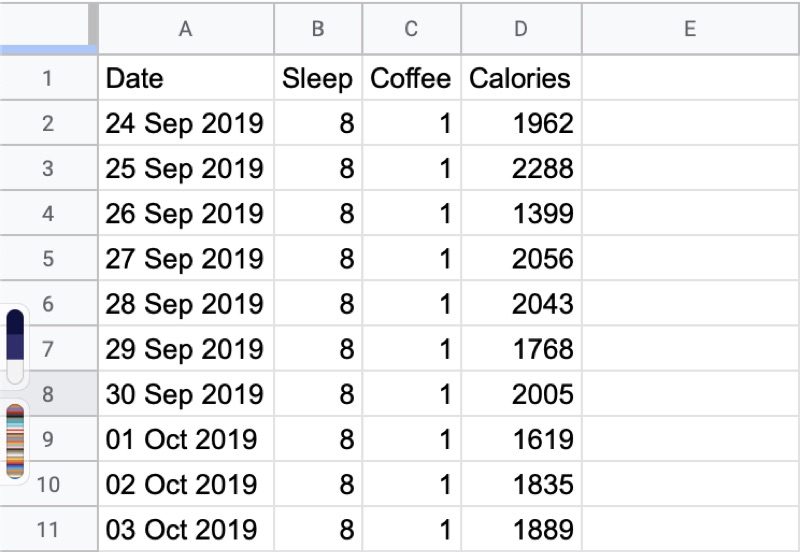Select column D header

tap(521, 29)
